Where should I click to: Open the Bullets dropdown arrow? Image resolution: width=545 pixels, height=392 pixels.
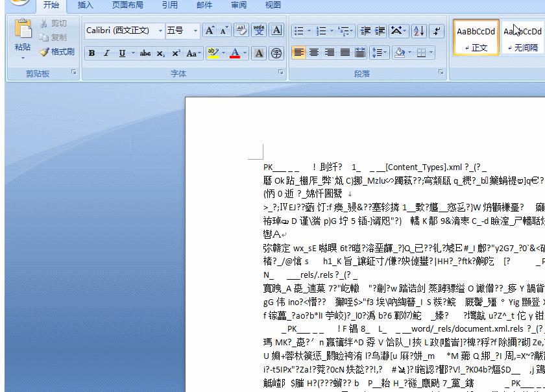tap(309, 31)
